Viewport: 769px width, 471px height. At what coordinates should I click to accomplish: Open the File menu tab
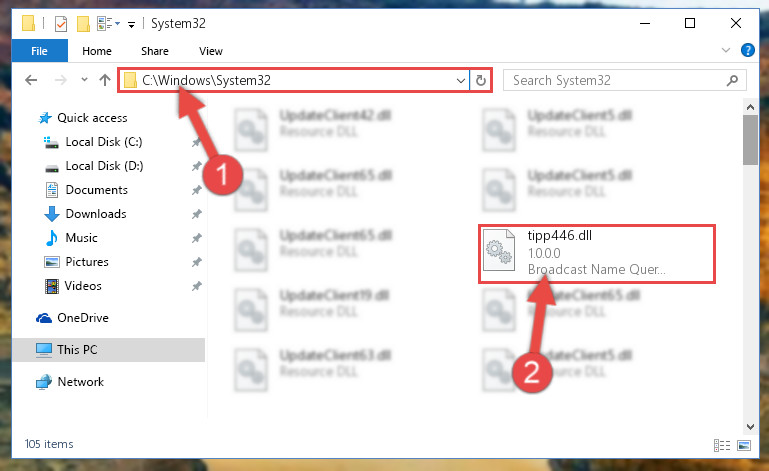pyautogui.click(x=39, y=51)
